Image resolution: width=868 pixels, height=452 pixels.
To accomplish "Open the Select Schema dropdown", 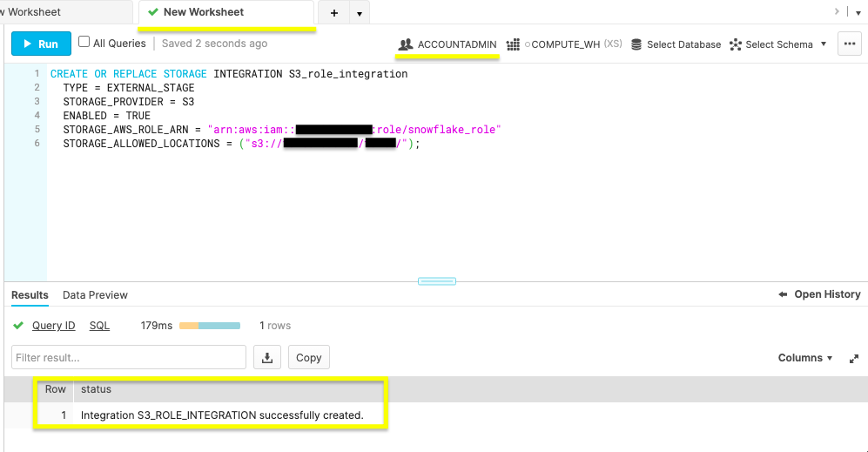I will 777,44.
